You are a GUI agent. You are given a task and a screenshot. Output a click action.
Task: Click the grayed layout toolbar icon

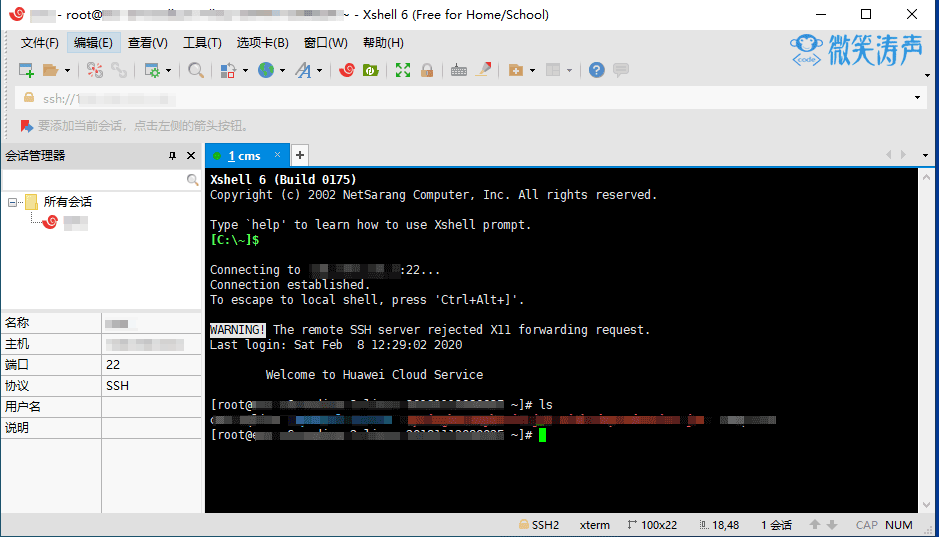coord(553,70)
